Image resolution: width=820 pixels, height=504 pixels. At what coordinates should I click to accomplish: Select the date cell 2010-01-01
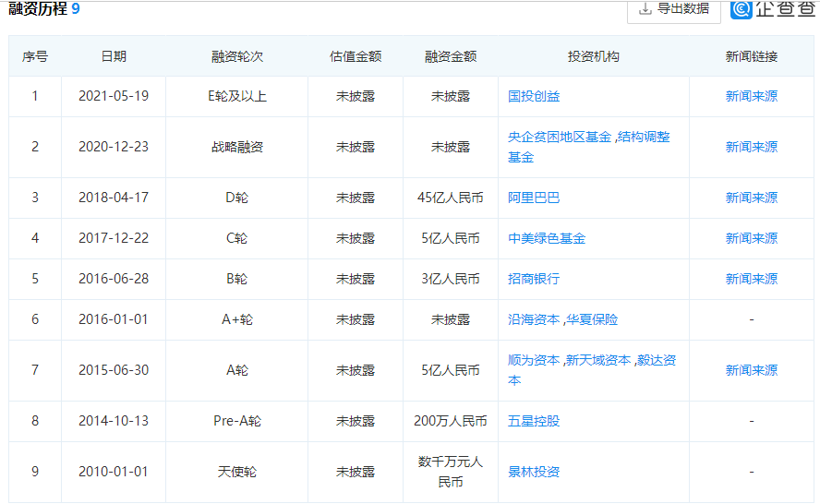(114, 472)
